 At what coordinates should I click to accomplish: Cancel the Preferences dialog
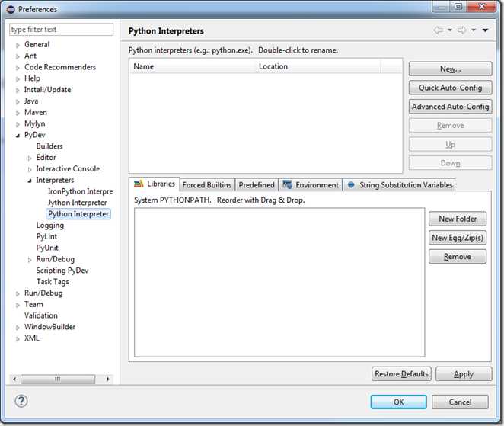click(x=460, y=402)
